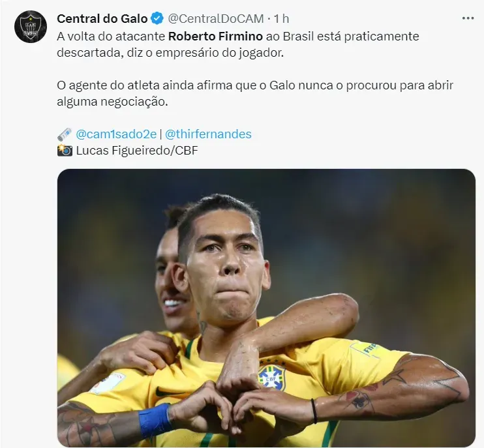484x448 pixels.
Task: Click the @CentralDoCAM handle
Action: [216, 19]
